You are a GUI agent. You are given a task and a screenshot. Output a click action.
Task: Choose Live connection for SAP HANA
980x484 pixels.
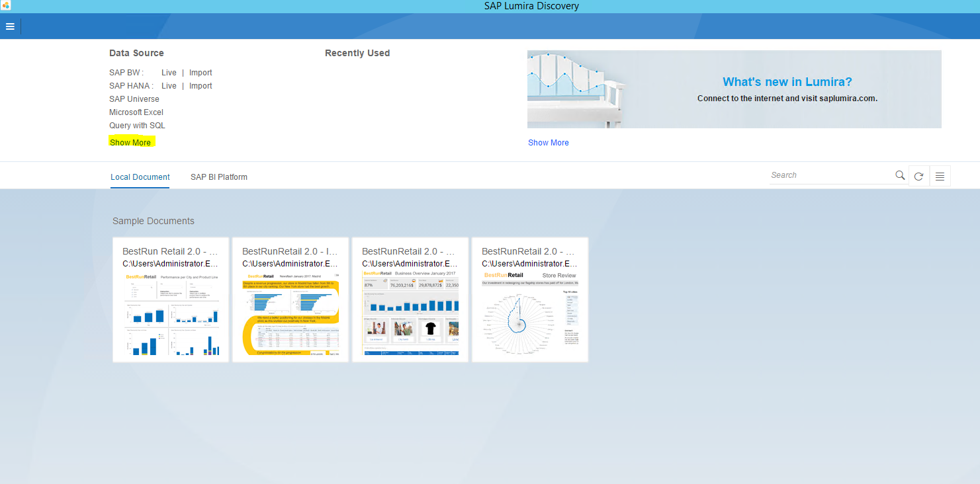(x=169, y=86)
